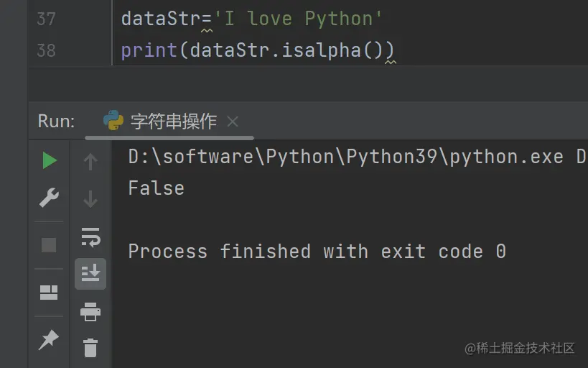Click the up arrow in the Run toolbar
Image resolution: width=588 pixels, height=368 pixels.
[90, 162]
